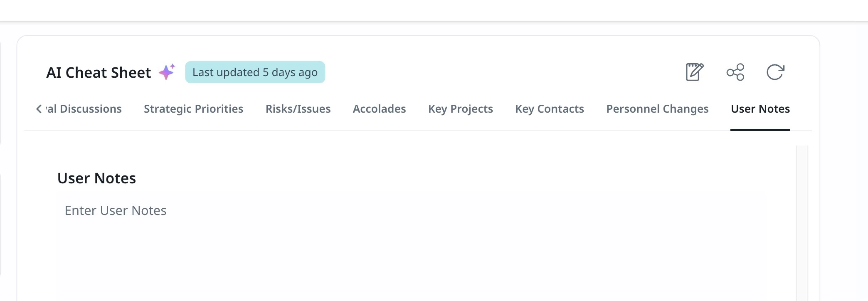Click the Last updated 5 days ago badge
The width and height of the screenshot is (868, 301).
point(255,72)
